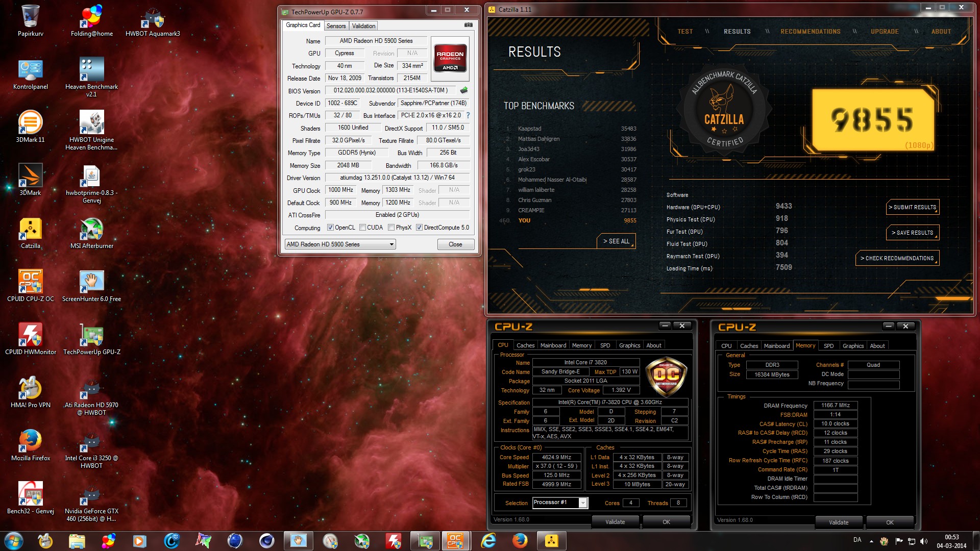Open Bench32 - Genvej desktop shortcut

tap(31, 498)
